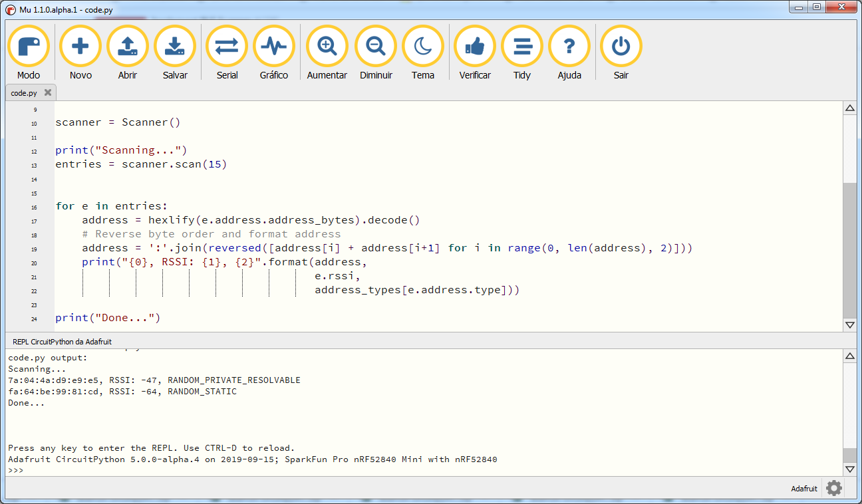Viewport: 862px width, 504px height.
Task: Open Ajuda help documentation
Action: point(569,45)
